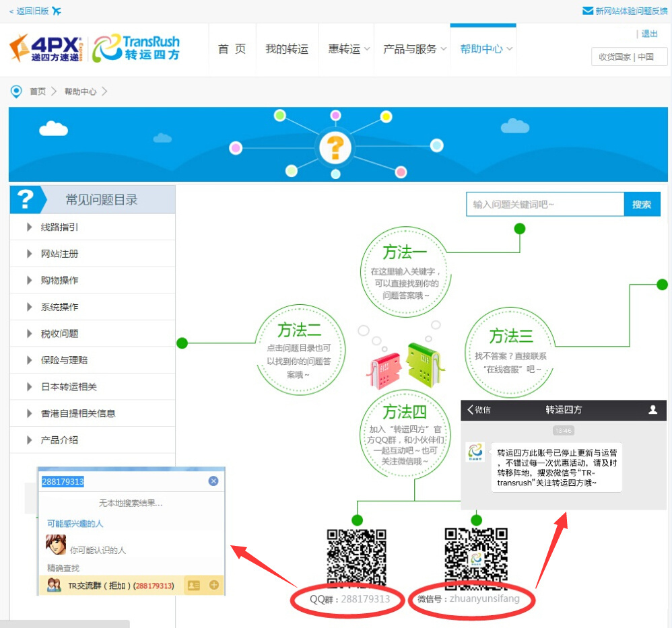The height and width of the screenshot is (628, 672).
Task: Click the 转运四方 WeChat message bubble
Action: 556,467
